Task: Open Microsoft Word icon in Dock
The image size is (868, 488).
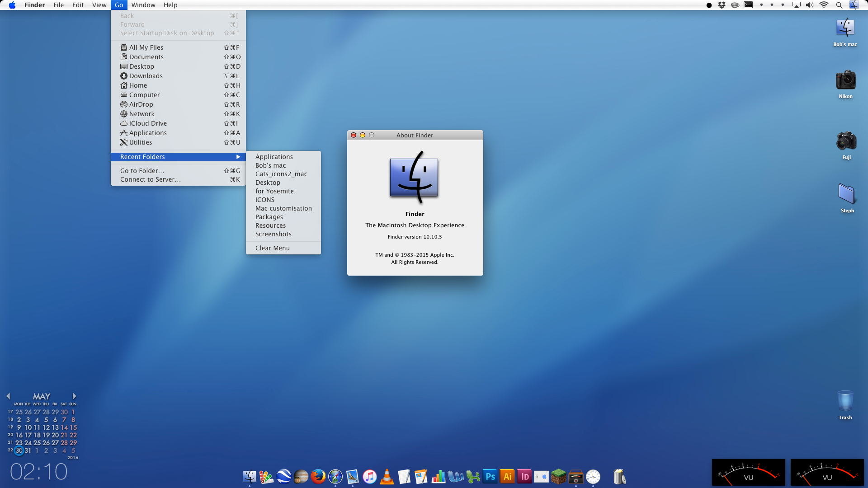Action: 456,477
